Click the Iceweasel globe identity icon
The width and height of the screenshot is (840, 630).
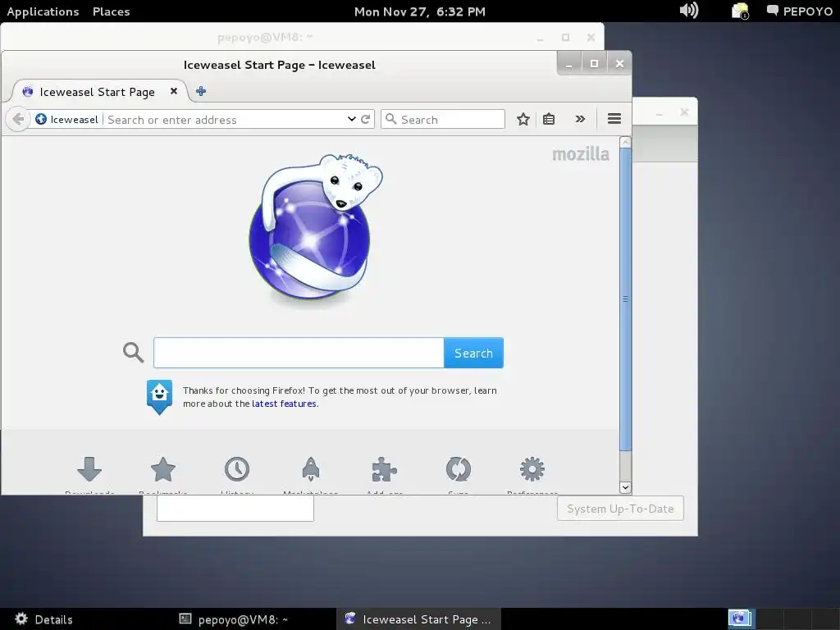[41, 119]
